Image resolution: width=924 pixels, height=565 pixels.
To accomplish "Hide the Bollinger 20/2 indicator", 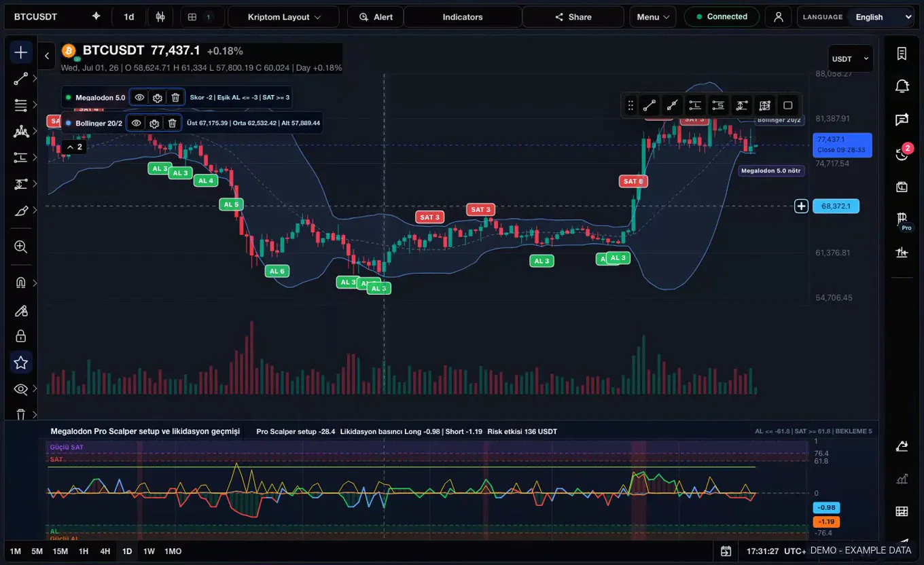I will (136, 123).
